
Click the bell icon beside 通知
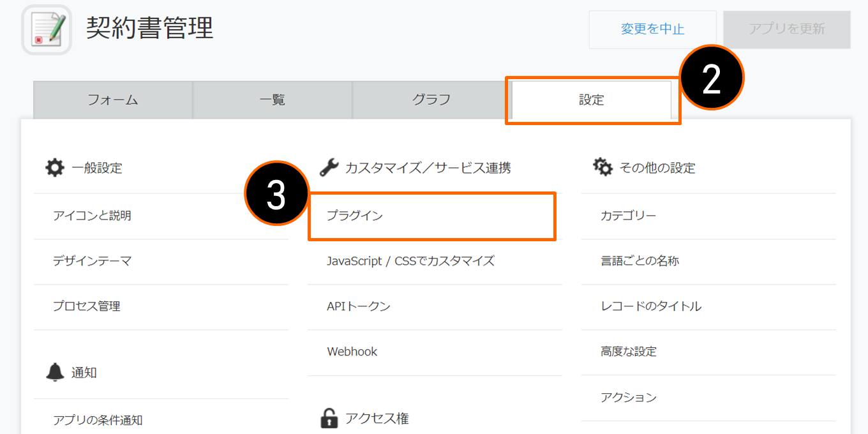[x=56, y=372]
